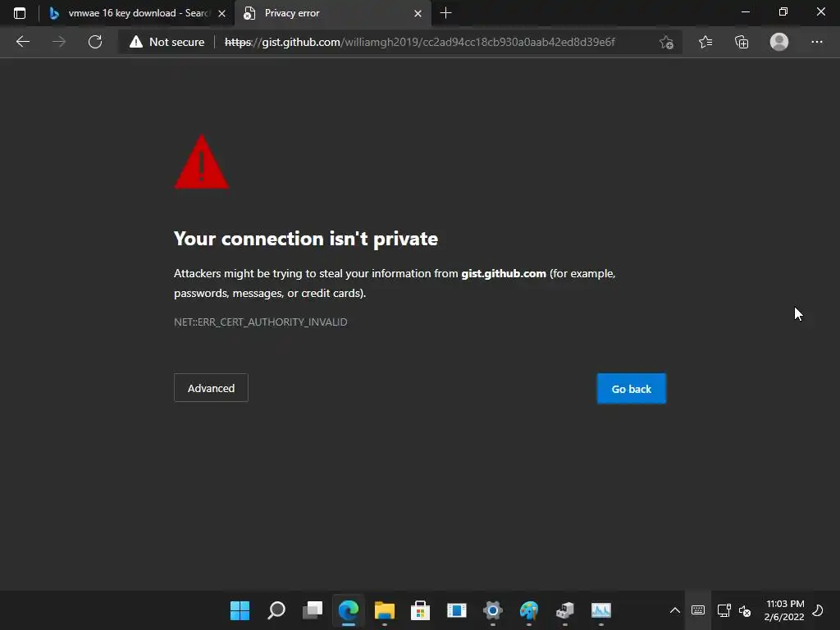Open Task View on the taskbar
Screen dimensions: 840x630
(x=313, y=610)
